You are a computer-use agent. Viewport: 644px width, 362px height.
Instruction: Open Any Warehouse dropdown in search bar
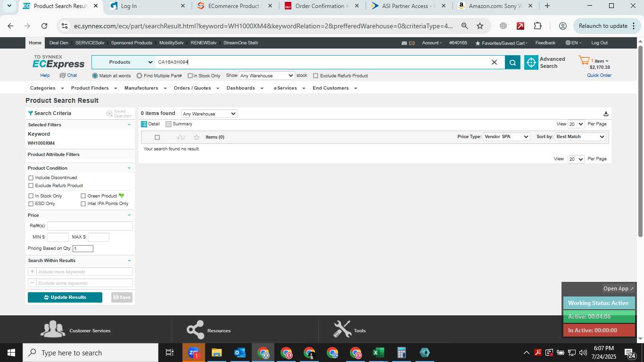point(266,75)
